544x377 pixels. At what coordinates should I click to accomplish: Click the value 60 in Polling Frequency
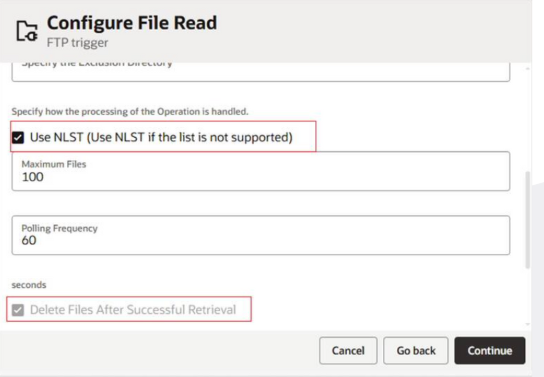(x=29, y=240)
